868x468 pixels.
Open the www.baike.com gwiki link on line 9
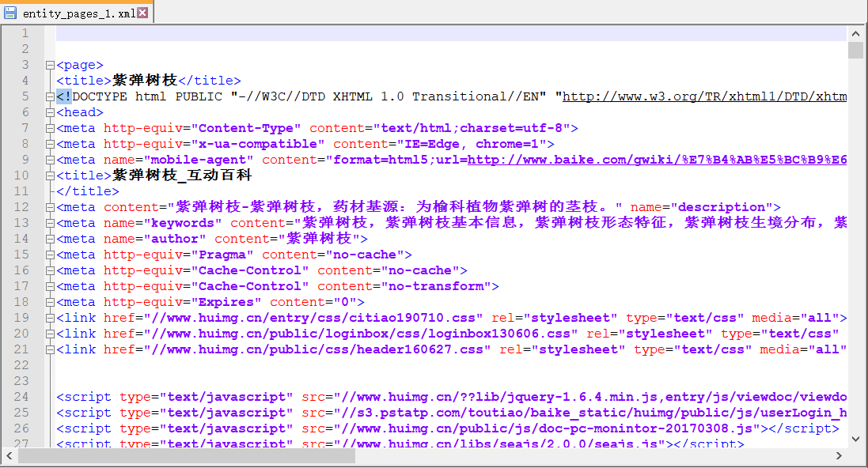tap(657, 160)
